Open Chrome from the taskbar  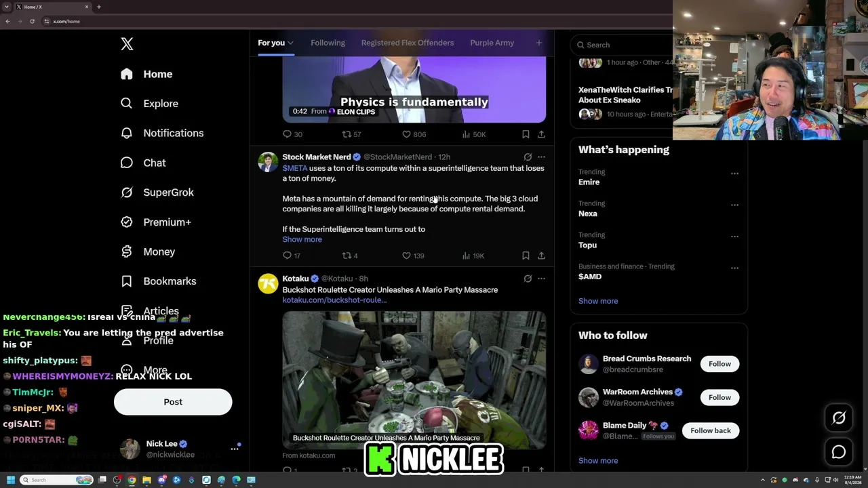click(132, 480)
